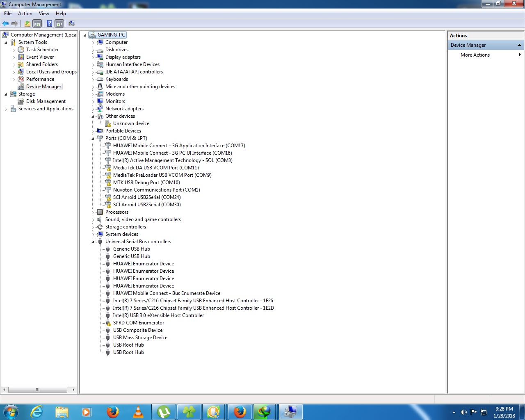Collapse the Other devices category
The height and width of the screenshot is (420, 525).
pos(93,116)
